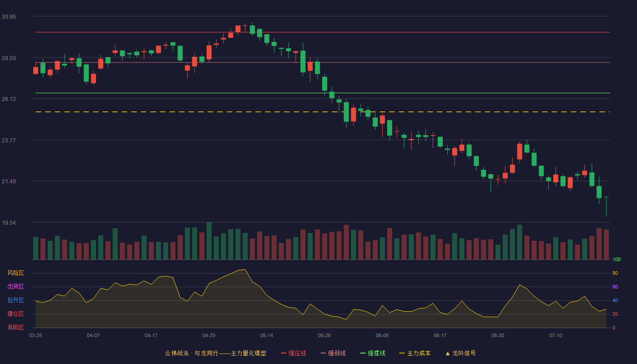637x364 pixels.
Task: Click the last candlestick on the right
Action: pos(606,206)
